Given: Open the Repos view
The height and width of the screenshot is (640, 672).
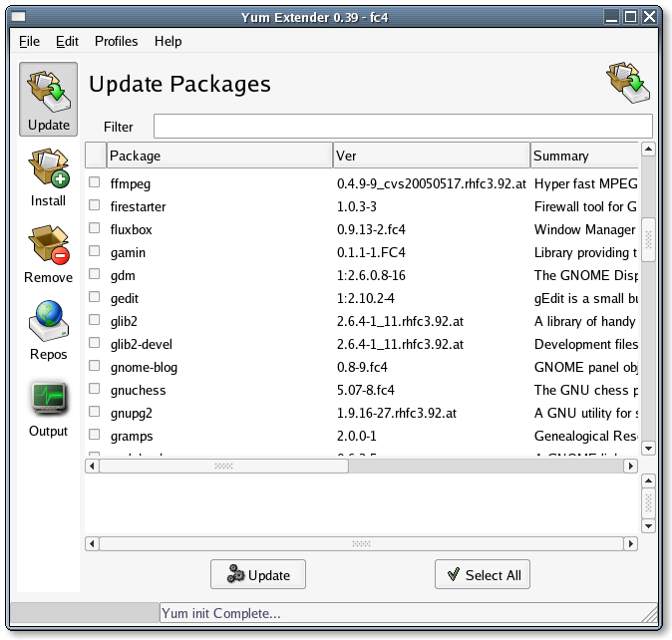Looking at the screenshot, I should coord(48,331).
